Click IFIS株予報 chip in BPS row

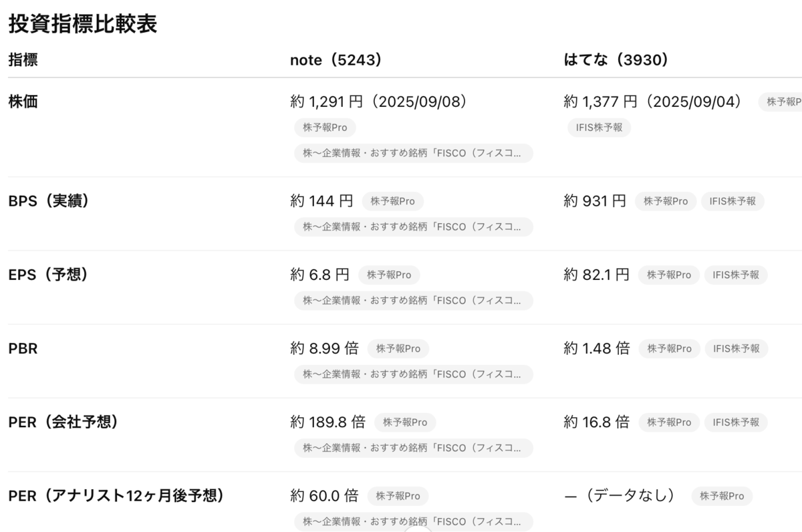[x=732, y=201]
